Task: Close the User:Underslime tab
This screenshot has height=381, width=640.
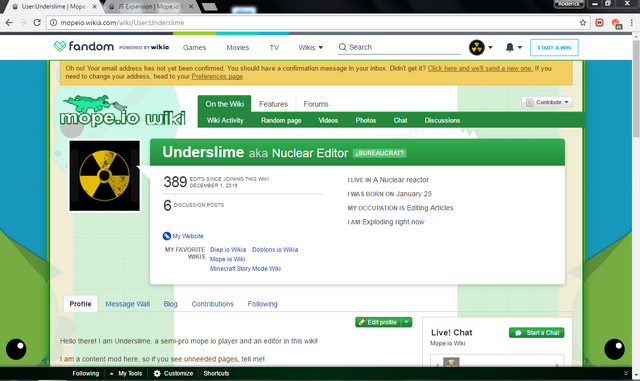Action: pos(95,7)
